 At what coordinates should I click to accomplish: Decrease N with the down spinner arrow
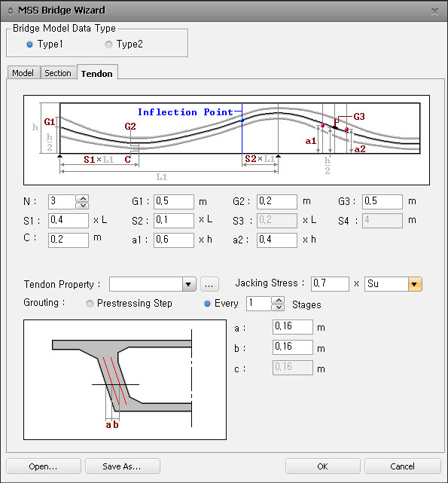pos(82,206)
